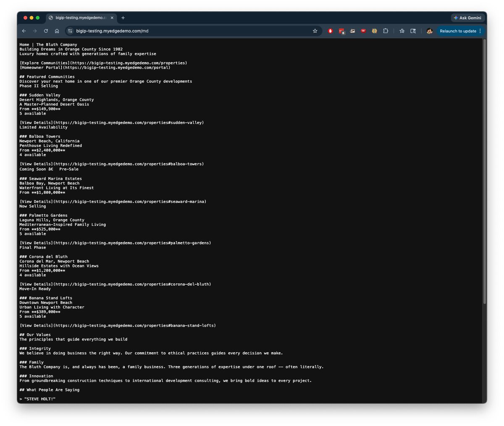Click the quote '> "STEVE HOLT!"'
504x426 pixels.
tap(37, 399)
